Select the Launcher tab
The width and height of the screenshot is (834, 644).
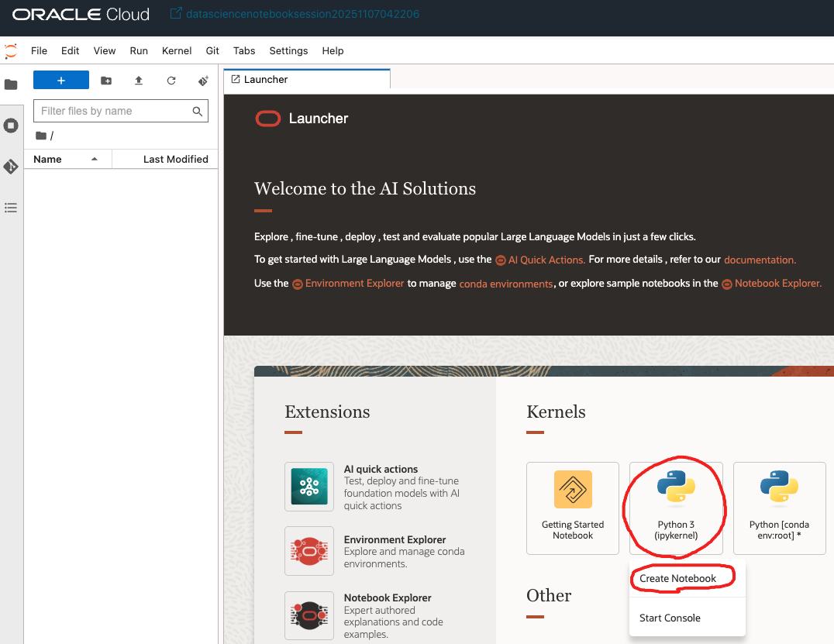click(307, 79)
